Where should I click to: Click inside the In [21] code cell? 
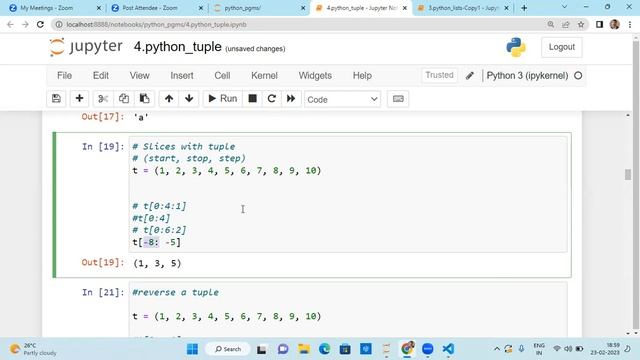pyautogui.click(x=348, y=309)
